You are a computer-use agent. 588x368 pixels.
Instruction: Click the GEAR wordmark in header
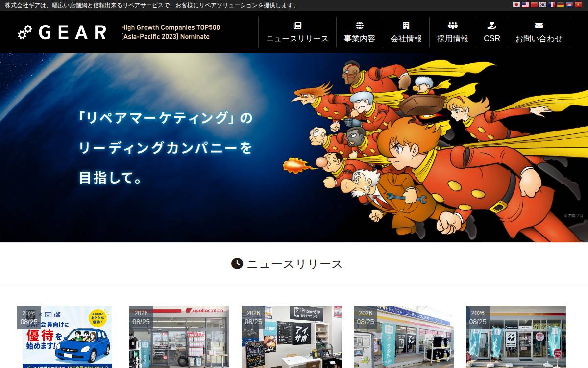(x=73, y=32)
